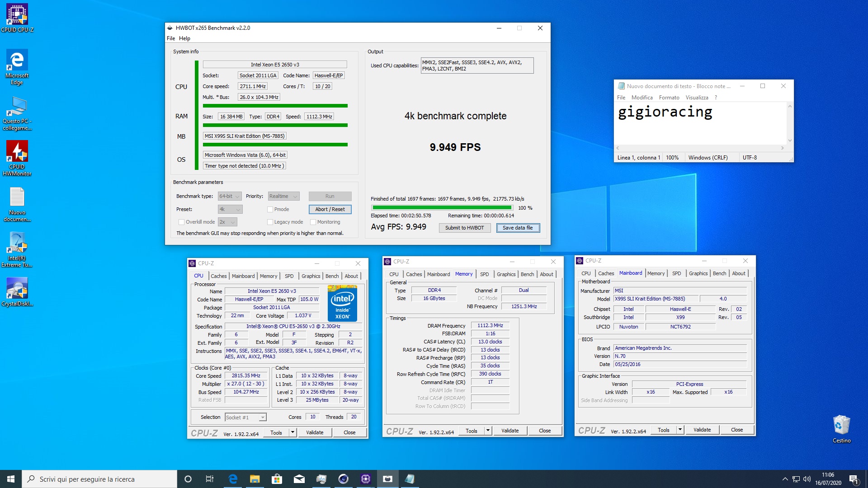Expand Tools arrow in CPU-Z Memory window
This screenshot has width=868, height=488.
click(x=488, y=431)
